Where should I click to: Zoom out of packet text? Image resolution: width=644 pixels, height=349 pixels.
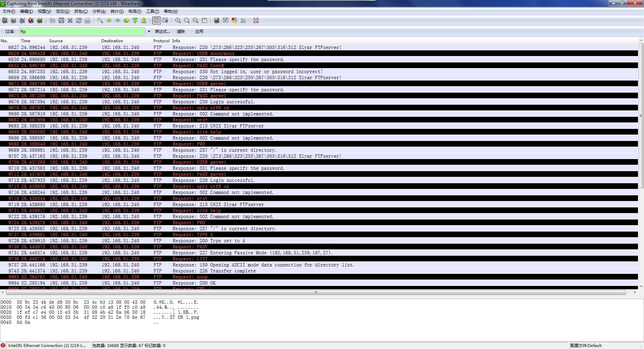pos(187,20)
